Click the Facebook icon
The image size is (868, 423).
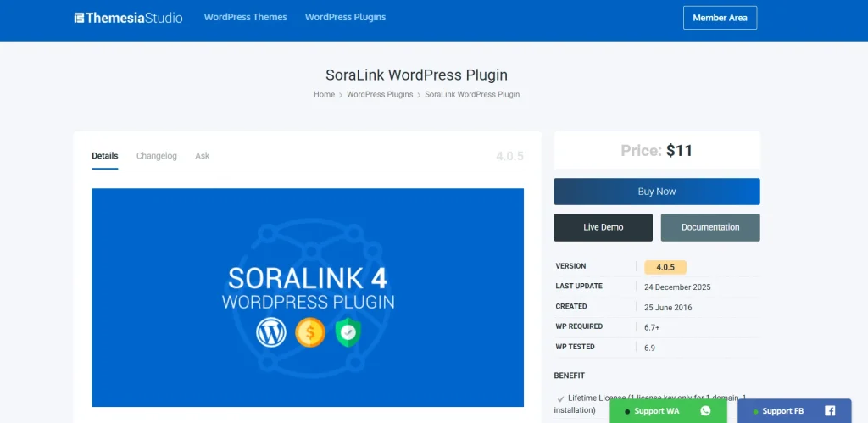[830, 411]
